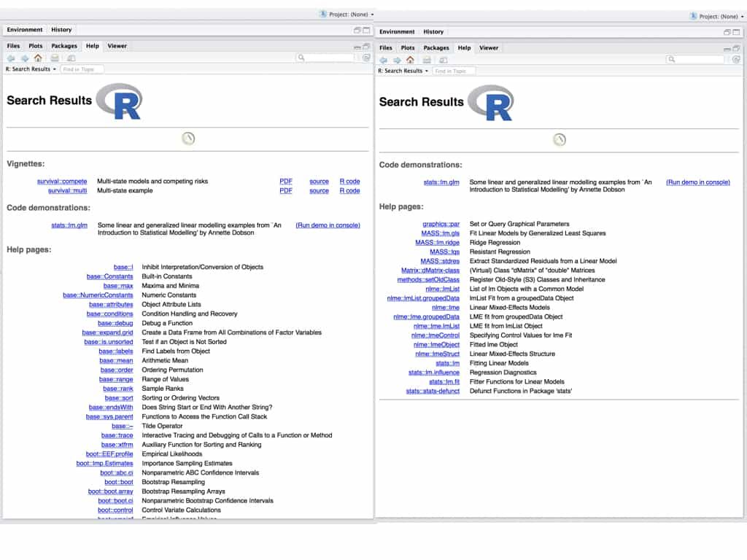Open PDF for survival::compete
This screenshot has height=560, width=747.
point(286,182)
